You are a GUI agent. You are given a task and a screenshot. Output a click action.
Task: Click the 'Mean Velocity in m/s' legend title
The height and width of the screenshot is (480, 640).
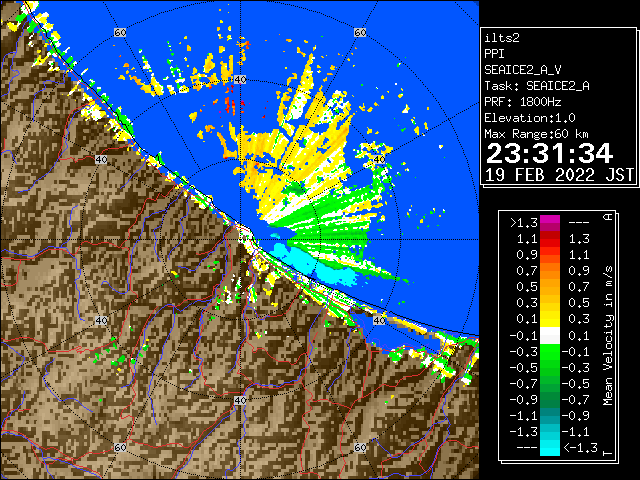[x=608, y=336]
